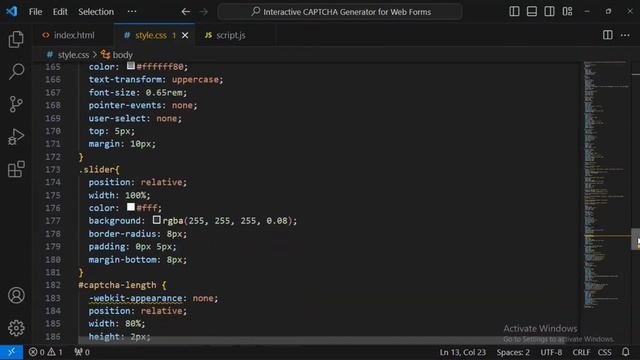Screen dimensions: 640x360
Task: Toggle the primary side bar layout icon
Action: [514, 11]
